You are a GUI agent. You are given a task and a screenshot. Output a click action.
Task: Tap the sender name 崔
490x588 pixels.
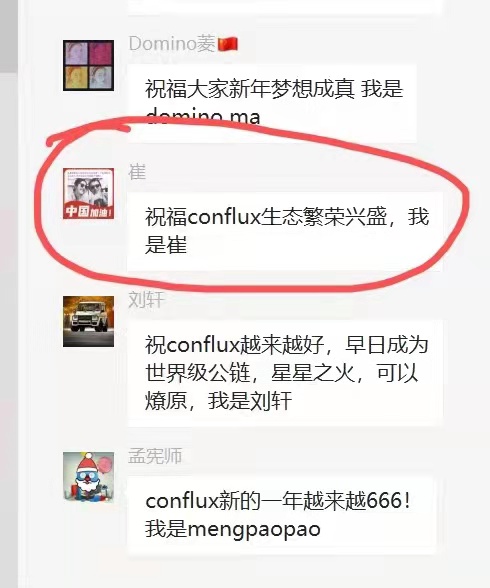137,172
